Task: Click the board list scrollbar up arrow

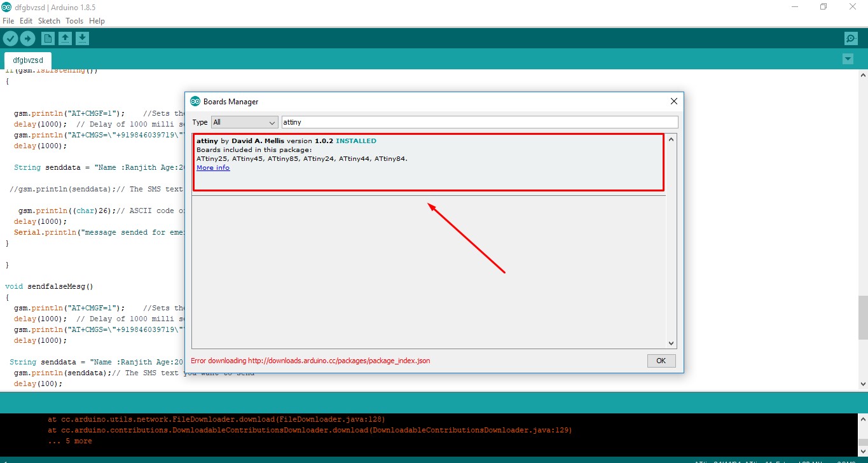Action: 672,139
